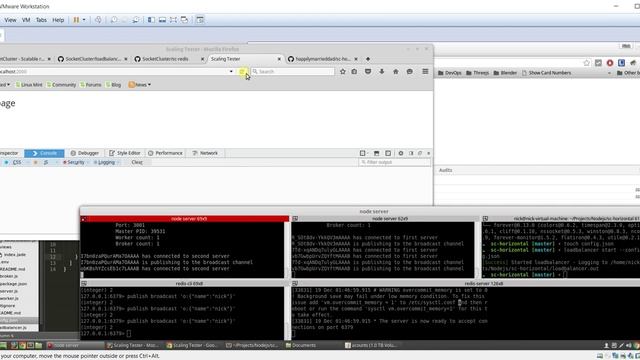This screenshot has width=640, height=360.
Task: Clear the console output
Action: pyautogui.click(x=137, y=162)
